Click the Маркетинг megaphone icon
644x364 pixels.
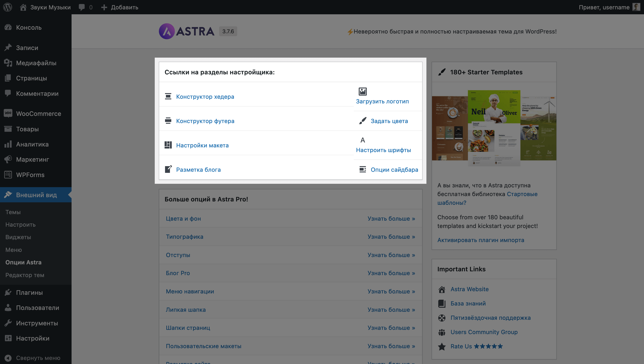point(8,159)
